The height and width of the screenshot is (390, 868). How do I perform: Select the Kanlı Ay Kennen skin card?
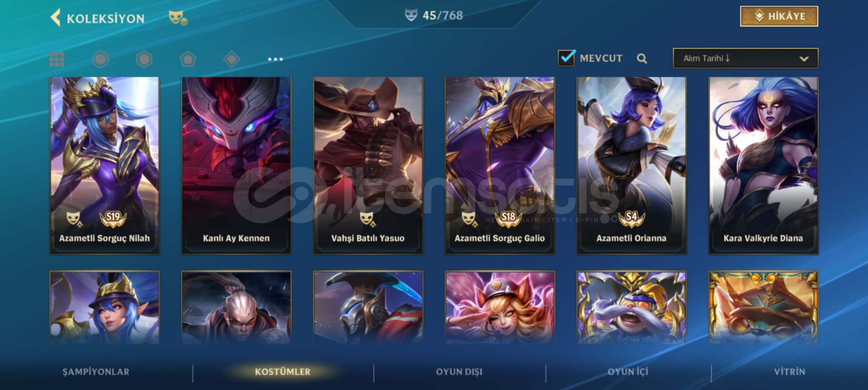(x=236, y=165)
